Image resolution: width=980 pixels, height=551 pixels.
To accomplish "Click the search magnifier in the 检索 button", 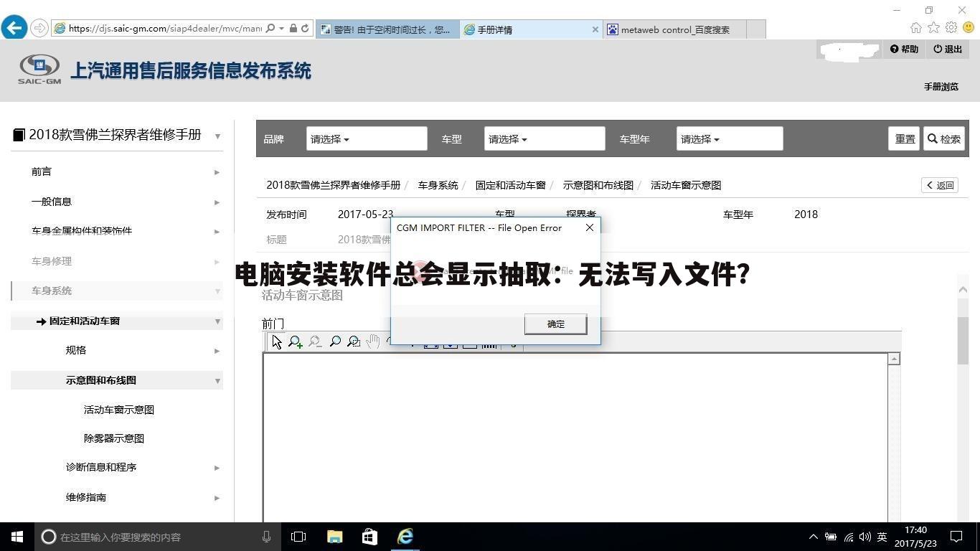I will [933, 138].
